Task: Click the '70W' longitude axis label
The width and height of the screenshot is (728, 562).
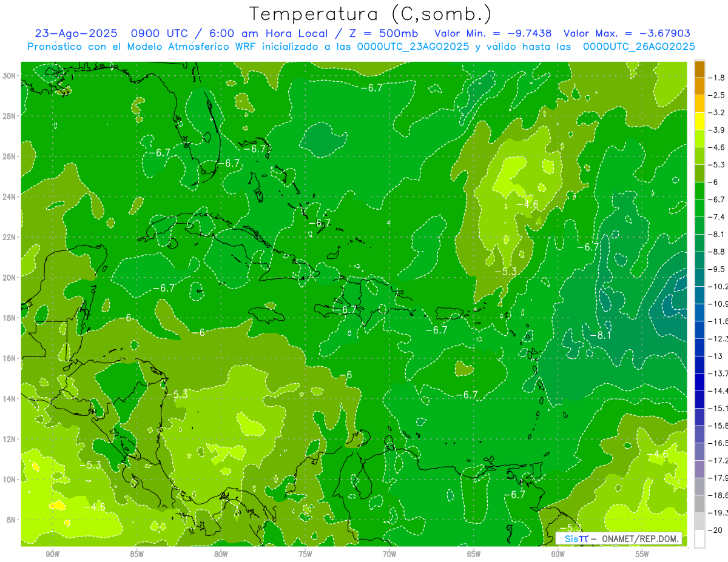Action: (x=389, y=555)
